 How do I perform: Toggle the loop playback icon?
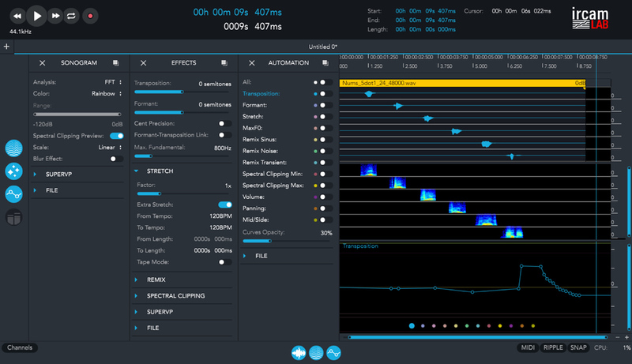(73, 15)
